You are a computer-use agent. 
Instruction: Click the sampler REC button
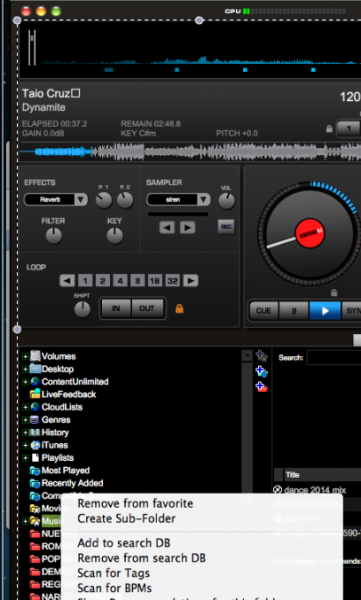point(226,227)
